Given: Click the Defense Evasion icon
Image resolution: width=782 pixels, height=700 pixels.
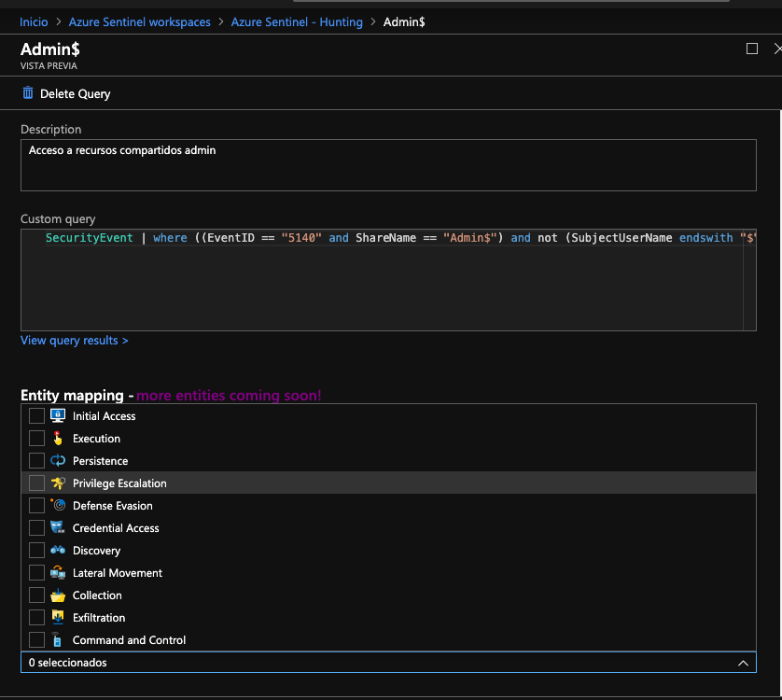Looking at the screenshot, I should click(x=58, y=506).
